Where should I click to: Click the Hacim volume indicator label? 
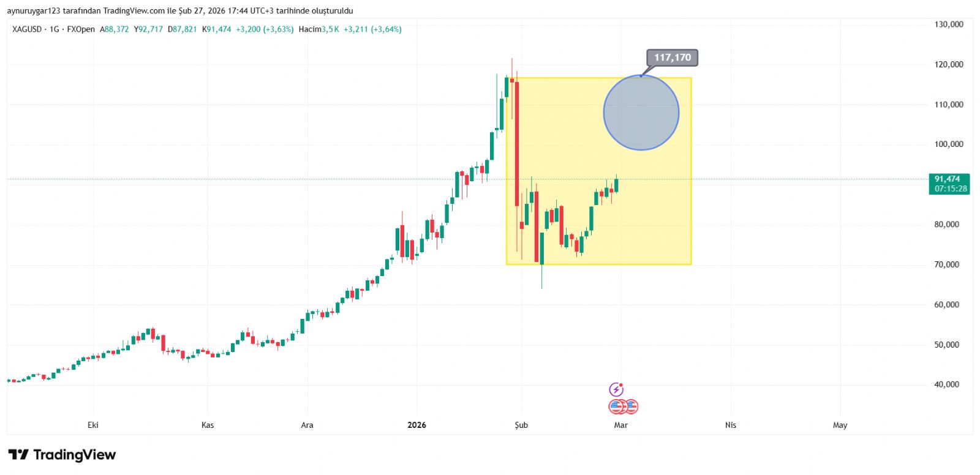tap(310, 29)
